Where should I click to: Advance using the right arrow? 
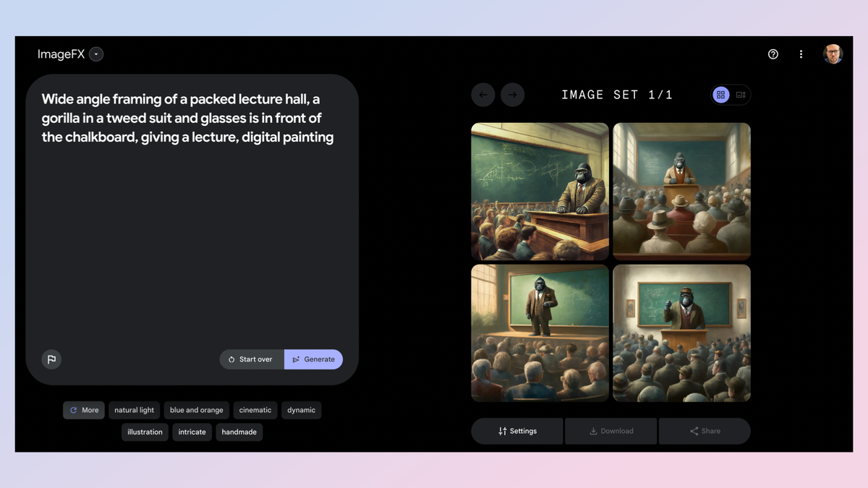513,94
